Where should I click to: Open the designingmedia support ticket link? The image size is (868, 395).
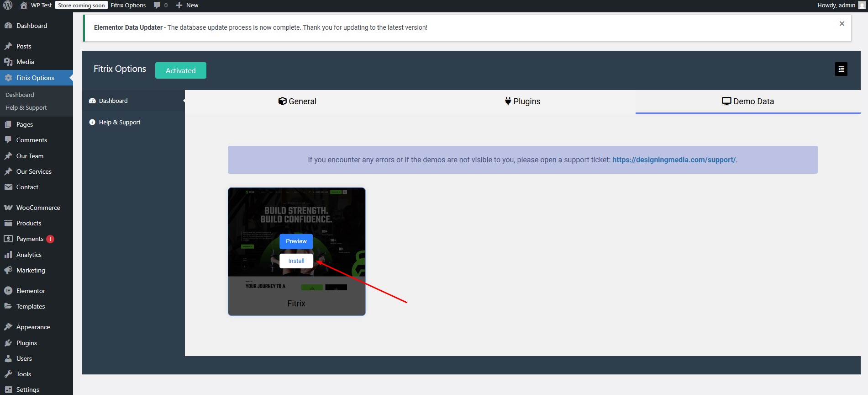673,160
